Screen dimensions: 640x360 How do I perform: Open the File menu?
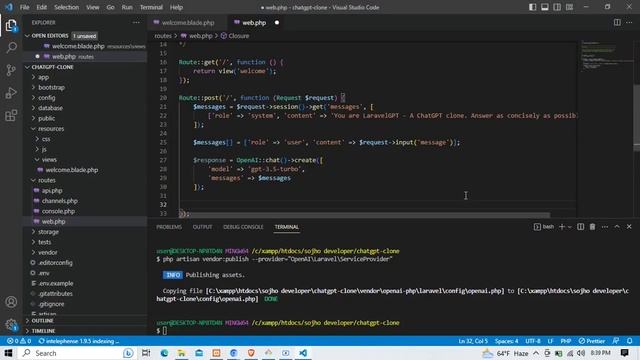(x=24, y=7)
